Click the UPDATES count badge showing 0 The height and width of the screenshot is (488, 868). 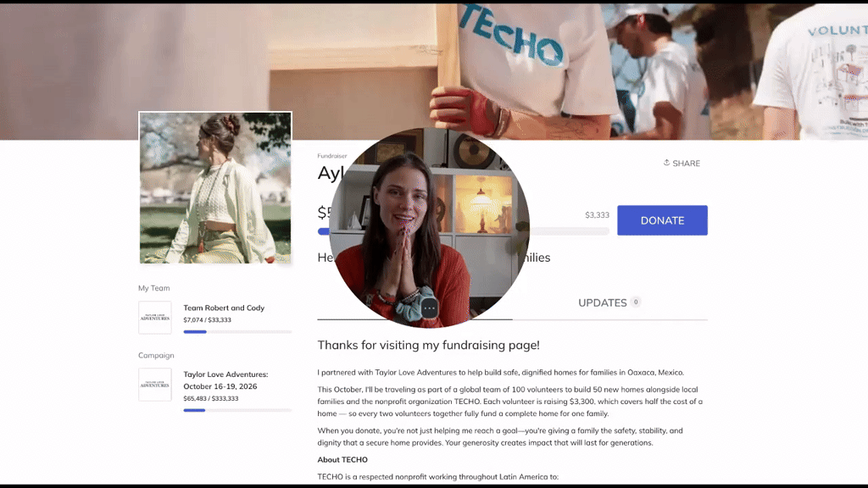tap(636, 302)
